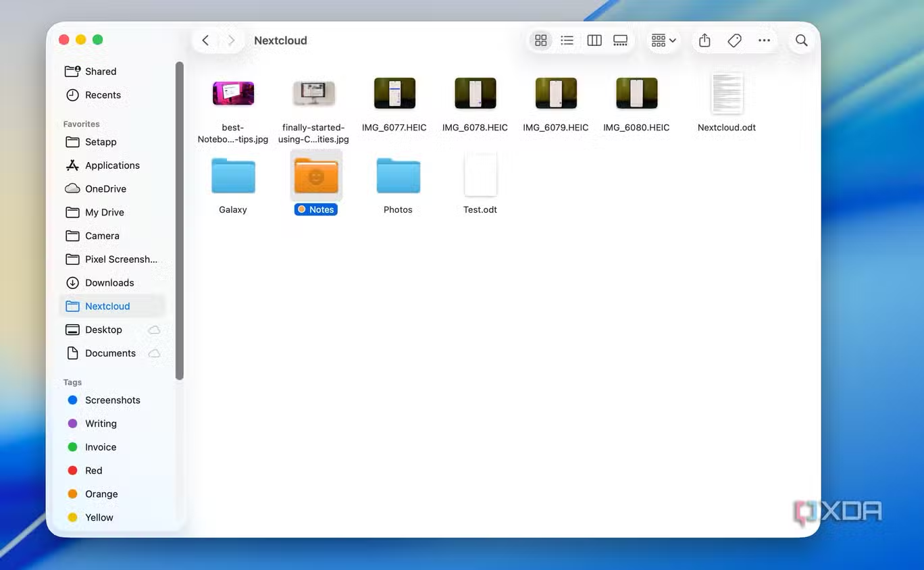
Task: Click the Share toolbar icon
Action: pyautogui.click(x=704, y=41)
